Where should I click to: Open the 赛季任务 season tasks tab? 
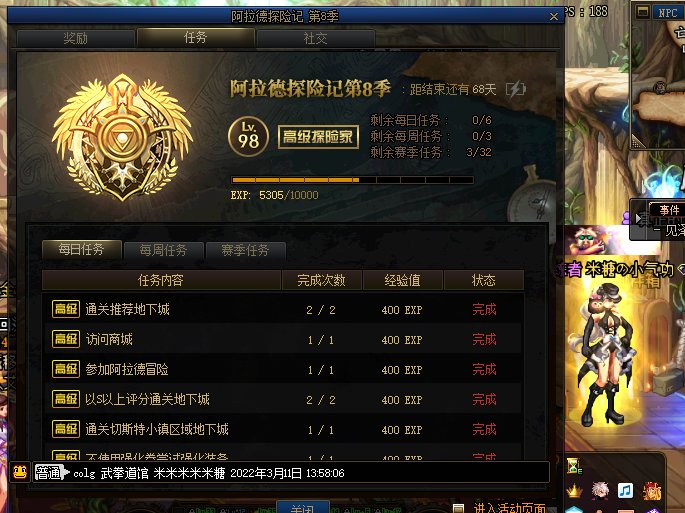[x=245, y=250]
